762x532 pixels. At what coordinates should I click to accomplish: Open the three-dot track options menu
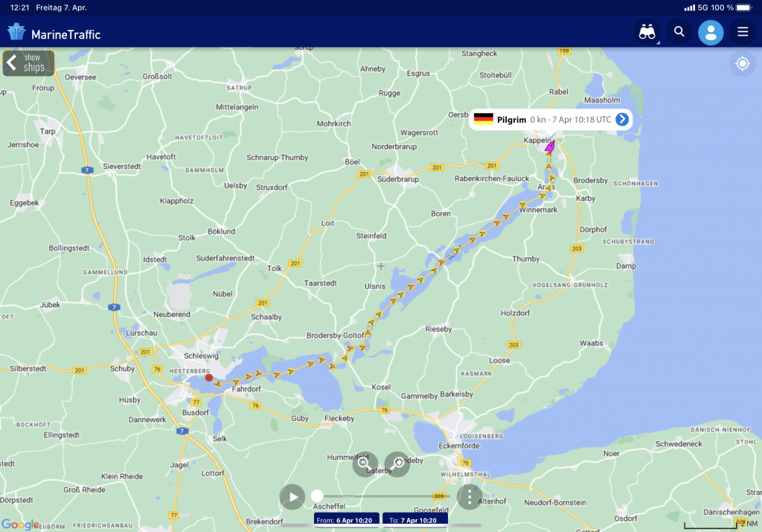470,496
